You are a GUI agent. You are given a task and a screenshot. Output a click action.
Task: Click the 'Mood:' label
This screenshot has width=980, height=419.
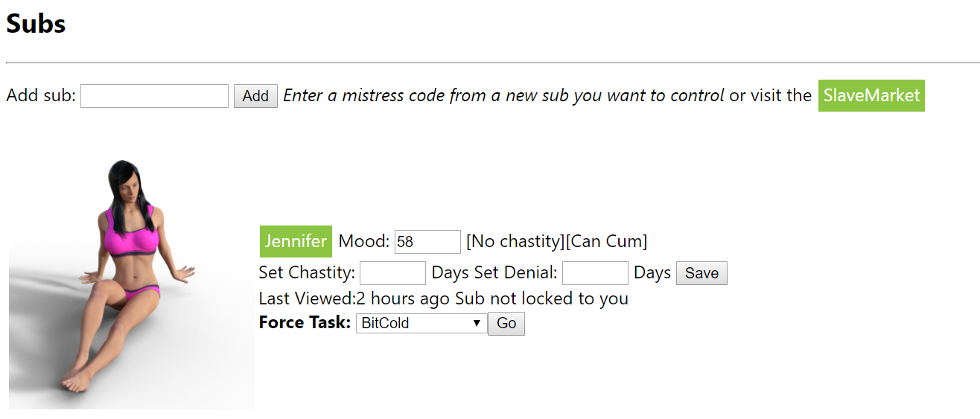[364, 241]
